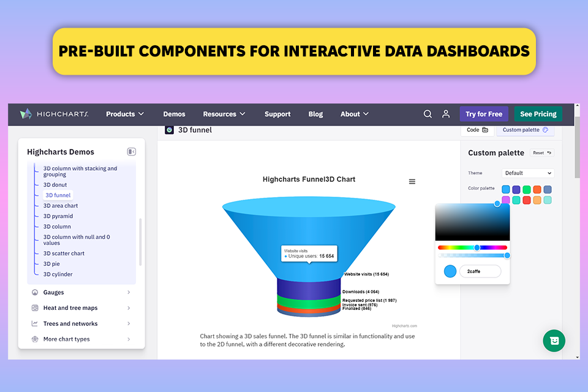Viewport: 588px width, 392px height.
Task: Click the See Pricing button
Action: click(538, 114)
